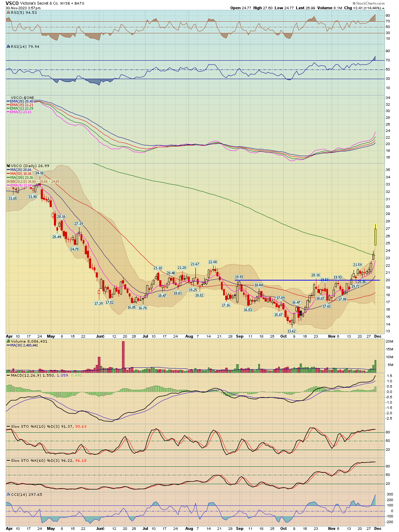Click the 34.10 high price label
This screenshot has width=399, height=532.
pos(39,173)
